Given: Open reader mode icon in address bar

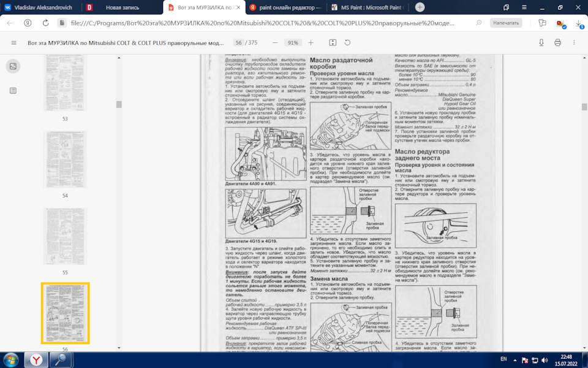Looking at the screenshot, I should tap(478, 23).
